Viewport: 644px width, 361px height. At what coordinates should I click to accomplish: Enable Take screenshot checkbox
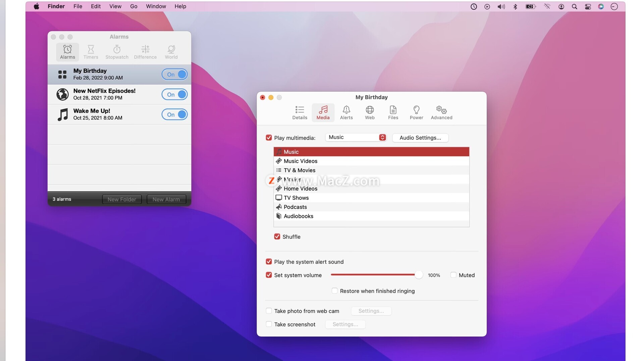tap(269, 324)
